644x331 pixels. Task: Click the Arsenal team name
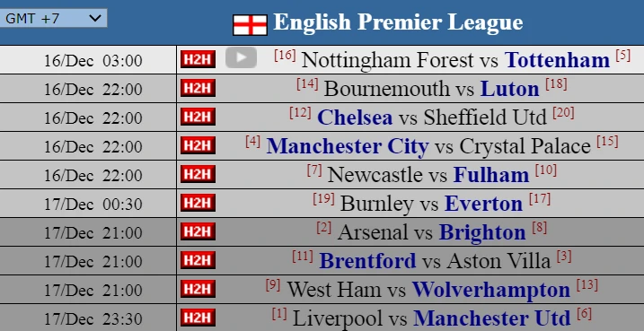click(x=374, y=232)
